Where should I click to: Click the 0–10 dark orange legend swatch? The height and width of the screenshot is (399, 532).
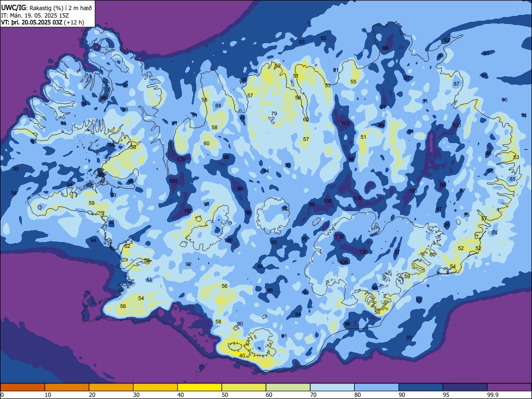[x=22, y=387]
